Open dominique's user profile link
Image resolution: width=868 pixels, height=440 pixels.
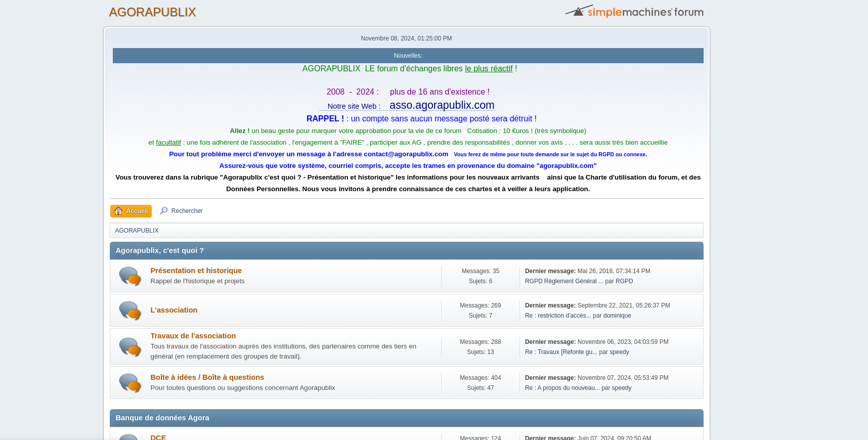click(617, 316)
